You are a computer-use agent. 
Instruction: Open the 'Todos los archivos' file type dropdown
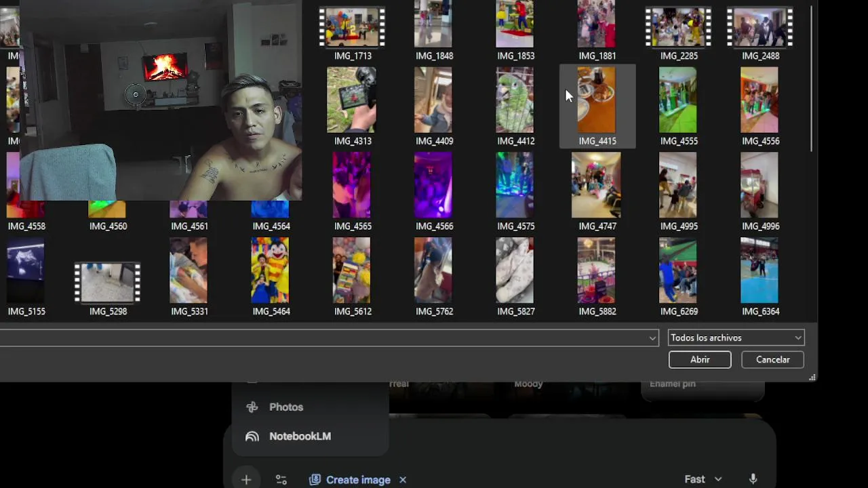736,338
